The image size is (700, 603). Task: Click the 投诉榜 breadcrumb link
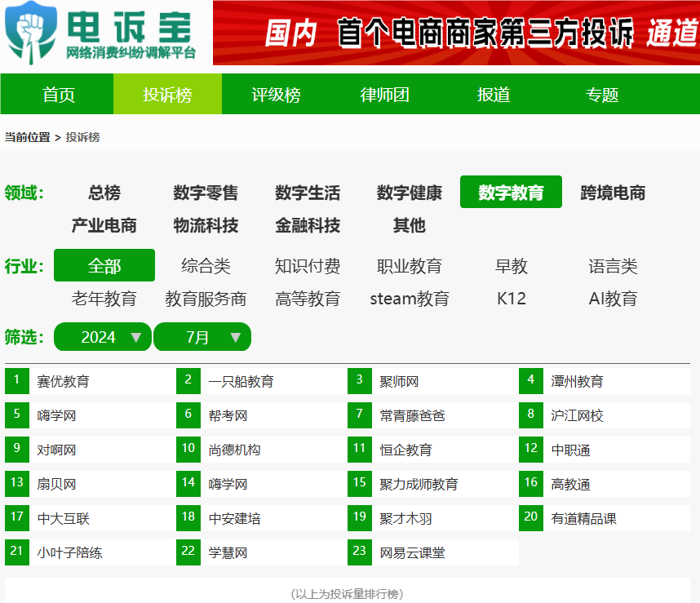click(x=82, y=137)
